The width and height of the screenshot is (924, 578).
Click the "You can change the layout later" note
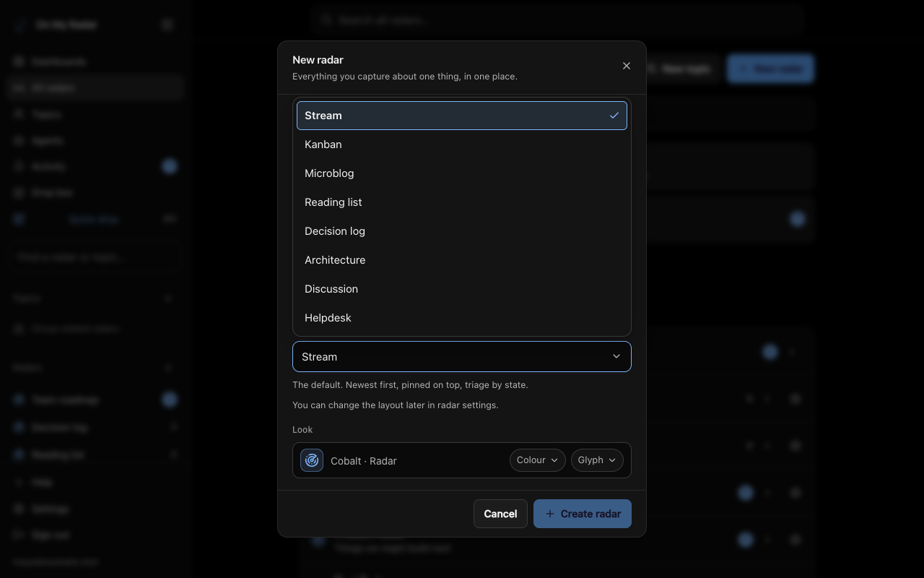(x=396, y=405)
